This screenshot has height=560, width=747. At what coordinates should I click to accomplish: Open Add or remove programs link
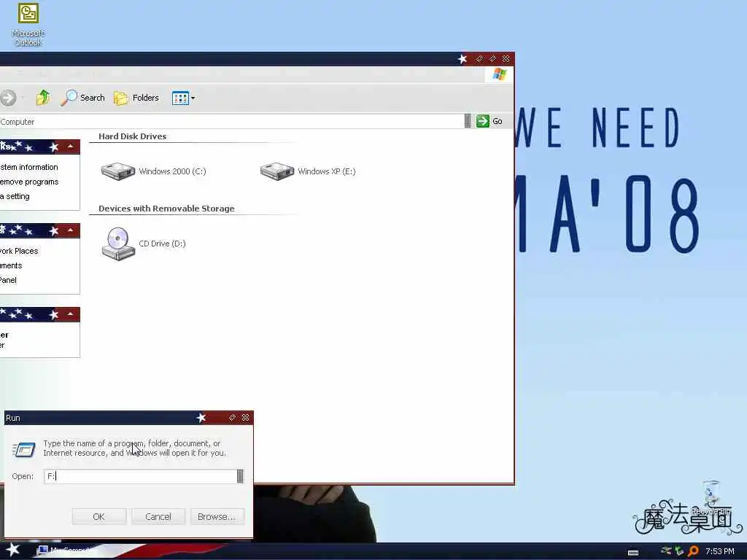coord(29,182)
